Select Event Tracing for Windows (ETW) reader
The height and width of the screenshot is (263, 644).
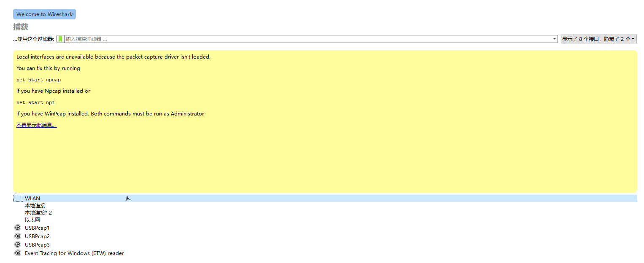click(74, 253)
